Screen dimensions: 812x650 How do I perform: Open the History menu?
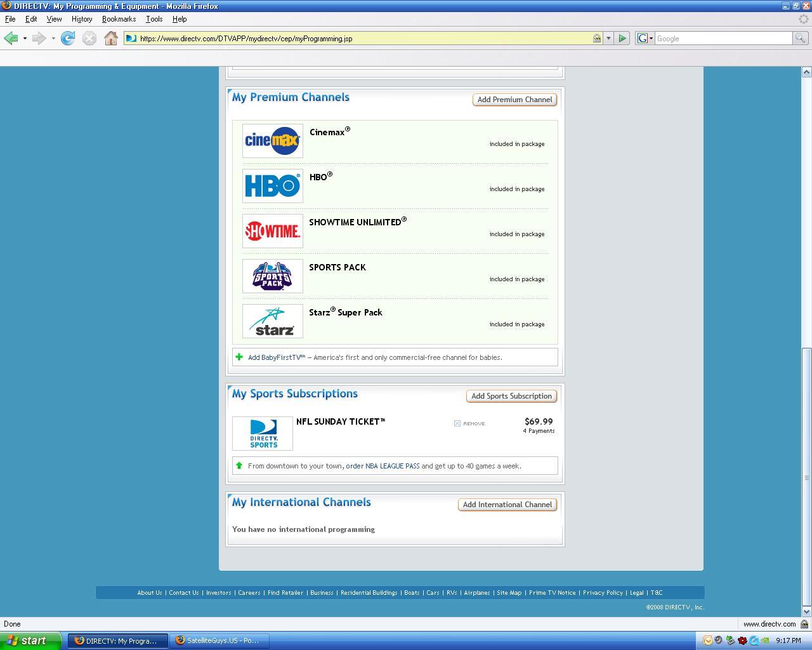tap(82, 19)
